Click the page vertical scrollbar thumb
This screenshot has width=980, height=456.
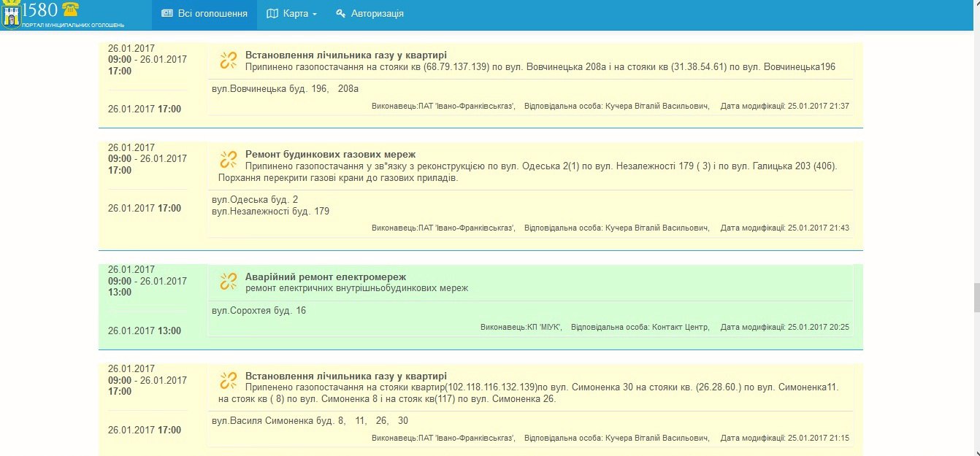coord(976,298)
